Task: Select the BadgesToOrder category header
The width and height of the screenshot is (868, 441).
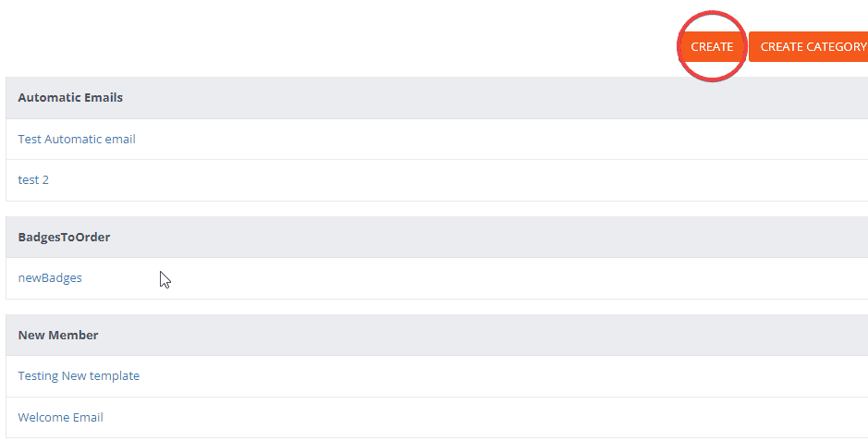Action: (434, 238)
